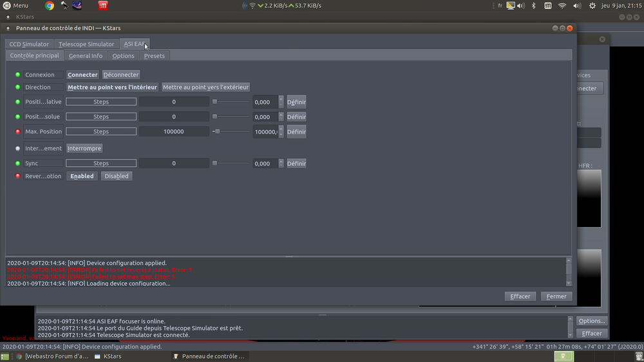The width and height of the screenshot is (644, 362).
Task: Click the red notification icon in top panel
Action: pyautogui.click(x=102, y=5)
